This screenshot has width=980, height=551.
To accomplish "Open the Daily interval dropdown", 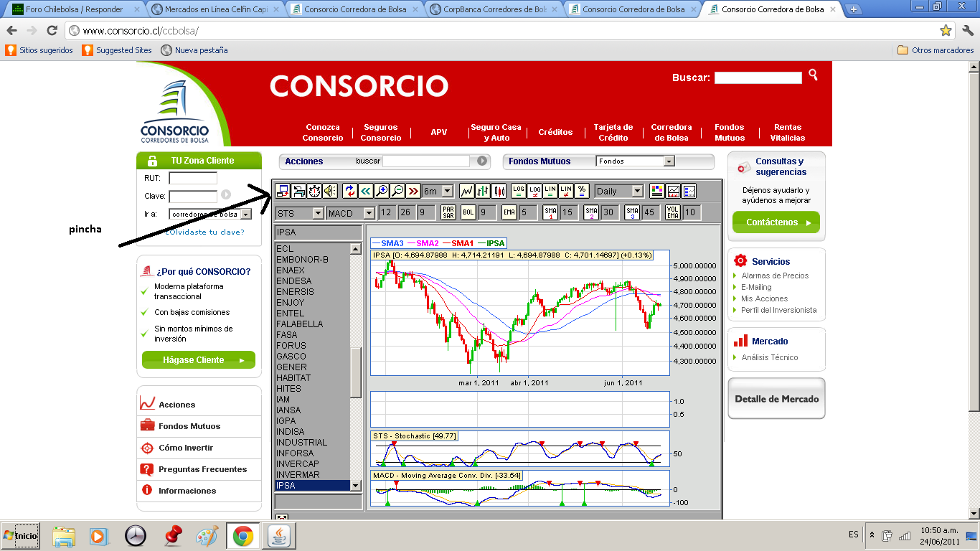I will point(620,191).
